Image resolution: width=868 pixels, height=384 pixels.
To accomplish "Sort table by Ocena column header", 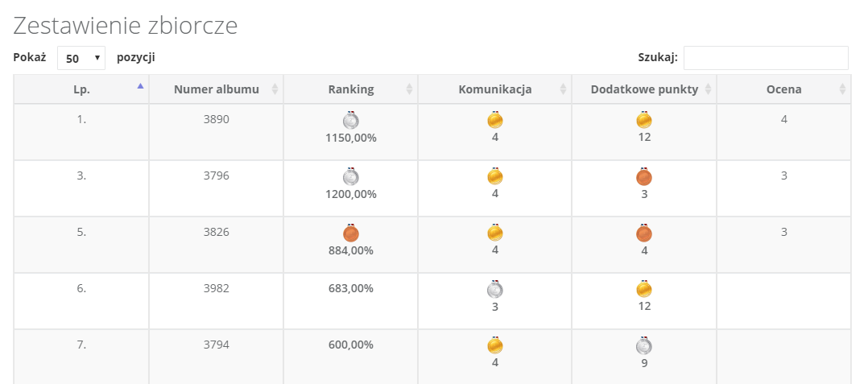I will click(x=784, y=89).
